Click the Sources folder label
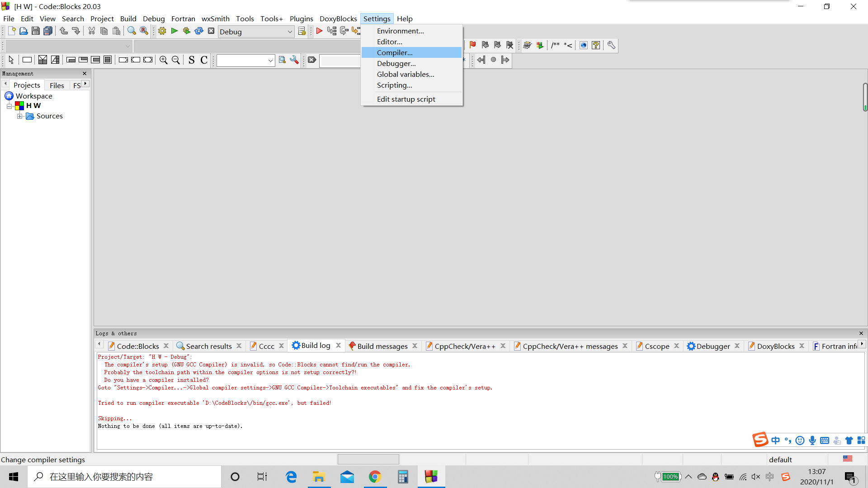The width and height of the screenshot is (868, 488). [x=49, y=116]
